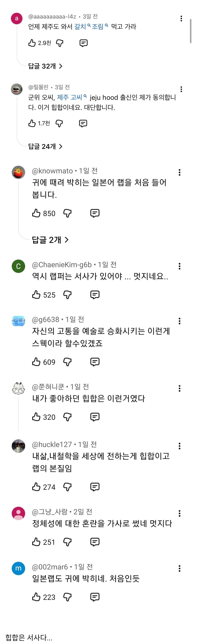Reply to the @쭌혀니쿤 comment
The height and width of the screenshot is (644, 198).
(x=95, y=417)
